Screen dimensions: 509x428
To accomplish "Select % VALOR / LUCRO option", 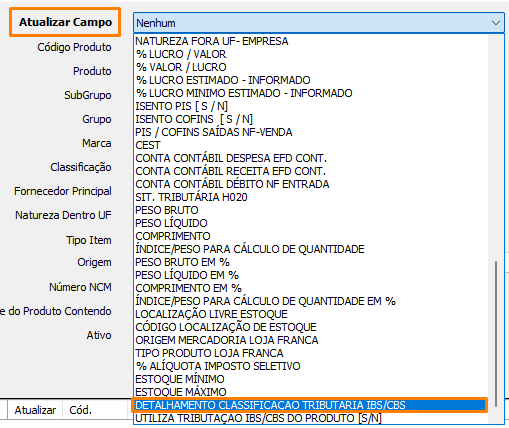I will pos(311,67).
